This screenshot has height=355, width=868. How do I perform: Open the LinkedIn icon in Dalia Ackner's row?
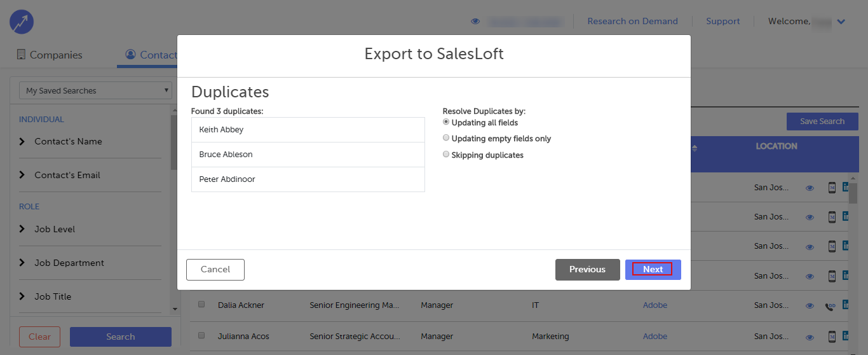[x=846, y=305]
